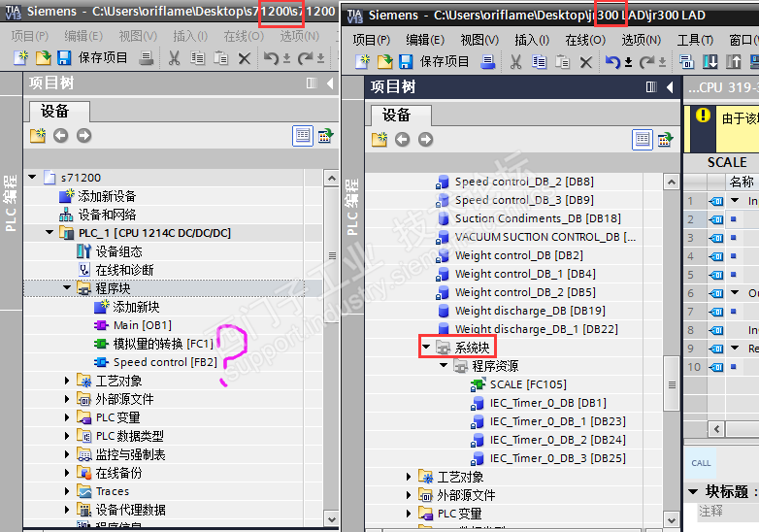Click Open project icon in left window toolbar
Viewport: 759px width, 532px height.
coord(43,58)
